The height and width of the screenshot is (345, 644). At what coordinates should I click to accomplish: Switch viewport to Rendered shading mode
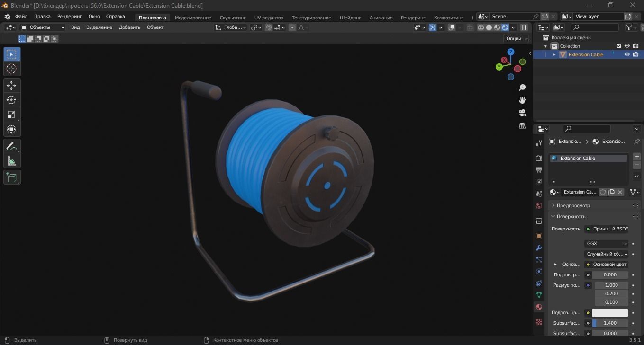pos(505,27)
